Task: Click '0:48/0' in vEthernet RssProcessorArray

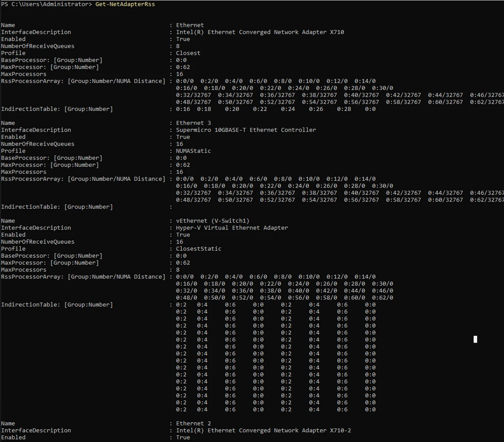Action: (186, 298)
